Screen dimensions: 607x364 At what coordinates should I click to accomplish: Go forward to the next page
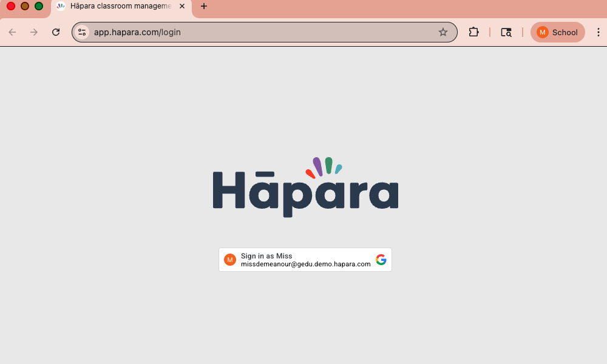point(34,32)
